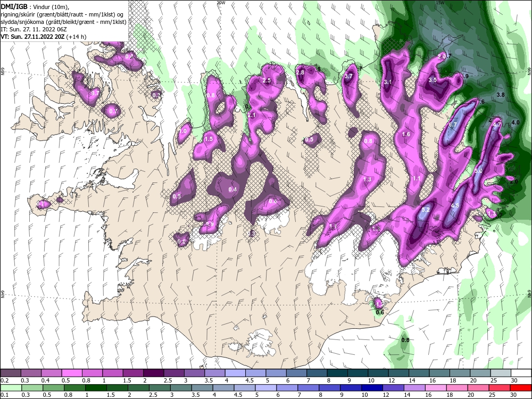Click the 3.5 snowfall value in the northeast
The image size is (532, 399).
point(433,80)
